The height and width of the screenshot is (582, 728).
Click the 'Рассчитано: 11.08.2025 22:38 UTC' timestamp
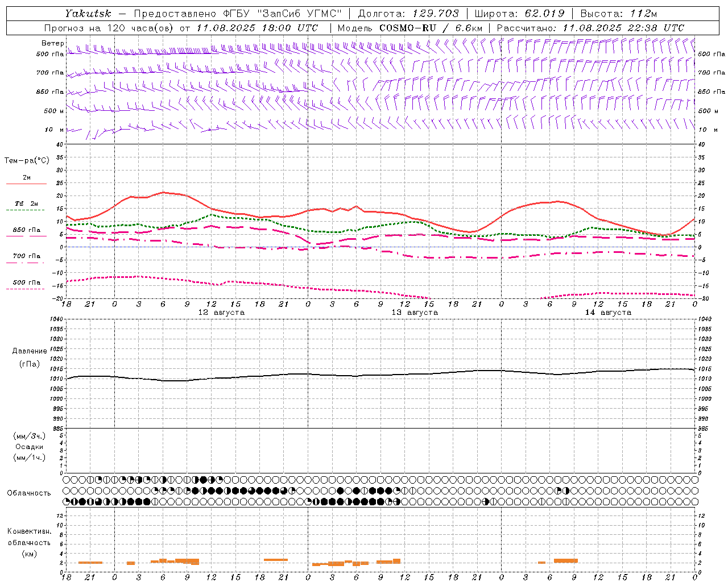[x=590, y=28]
